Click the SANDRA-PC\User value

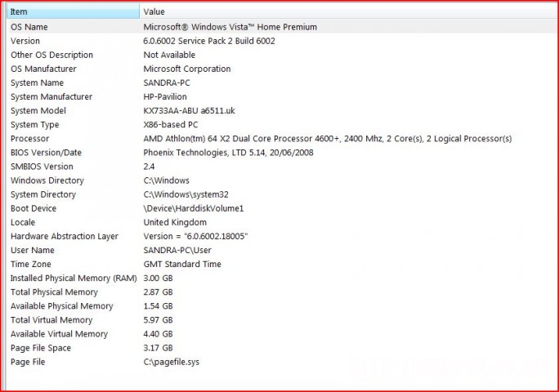pyautogui.click(x=177, y=250)
